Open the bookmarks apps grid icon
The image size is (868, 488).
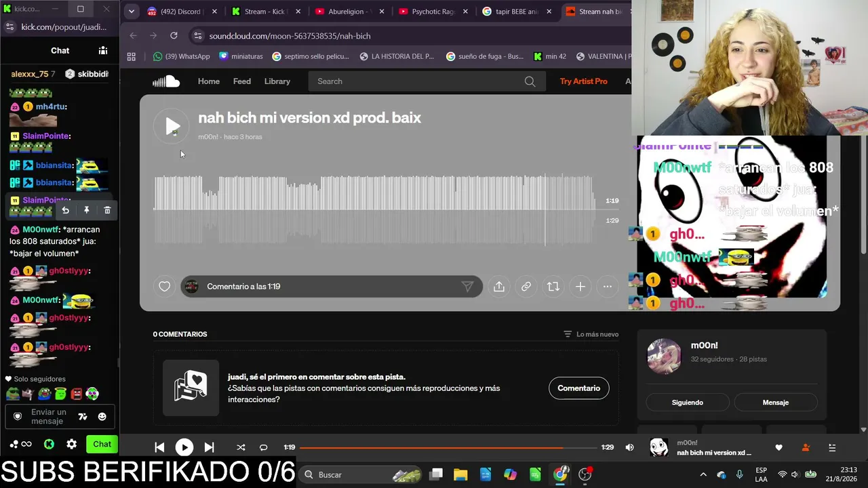point(132,57)
